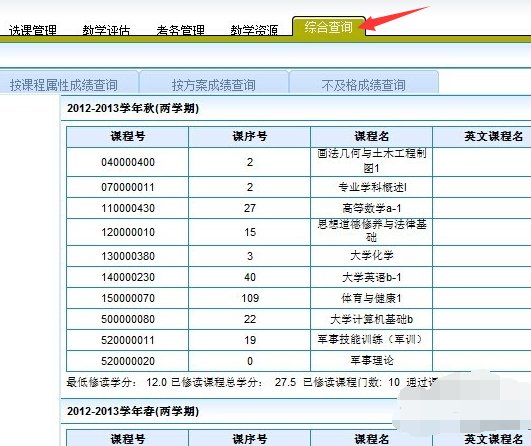
Task: Click 课序号 header in the autumn table
Action: coord(250,136)
